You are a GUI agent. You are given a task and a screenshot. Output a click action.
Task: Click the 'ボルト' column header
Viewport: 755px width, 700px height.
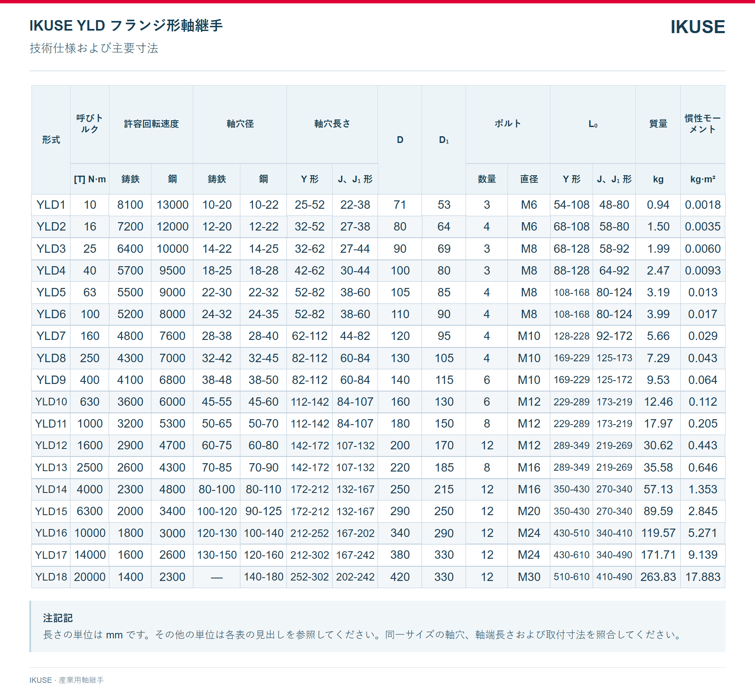point(508,124)
